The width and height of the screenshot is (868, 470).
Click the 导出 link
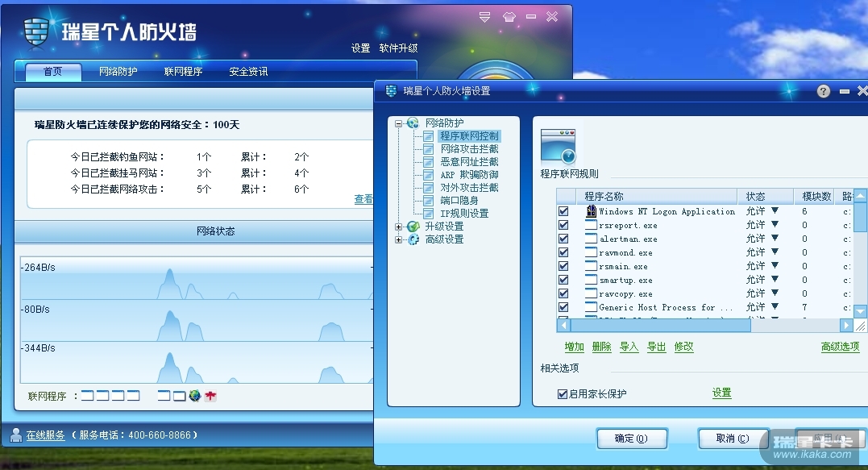(657, 347)
